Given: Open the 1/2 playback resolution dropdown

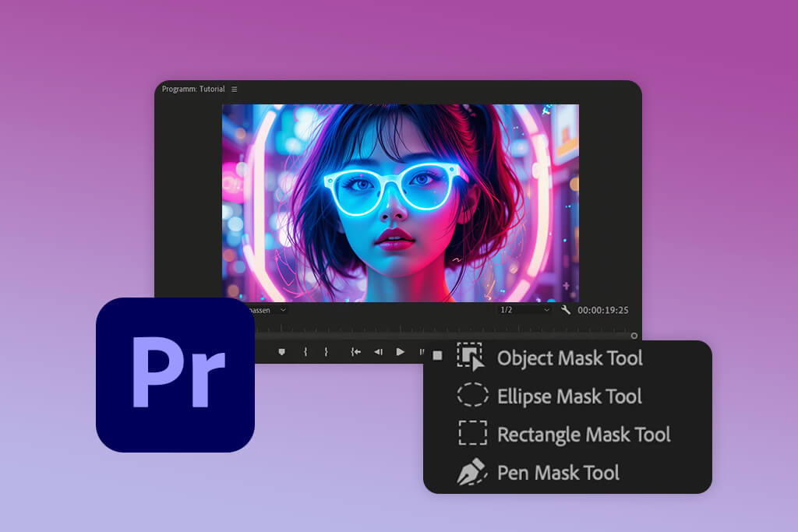Looking at the screenshot, I should coord(524,310).
